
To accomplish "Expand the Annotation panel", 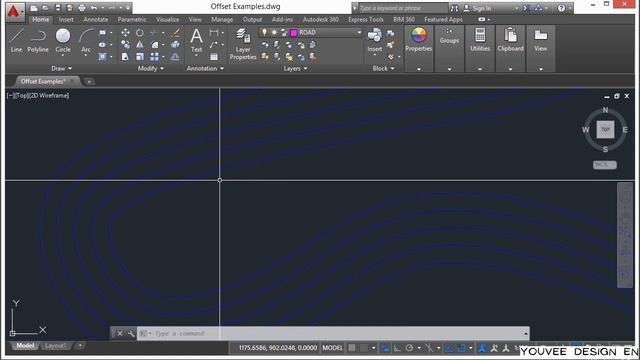I will [x=205, y=69].
